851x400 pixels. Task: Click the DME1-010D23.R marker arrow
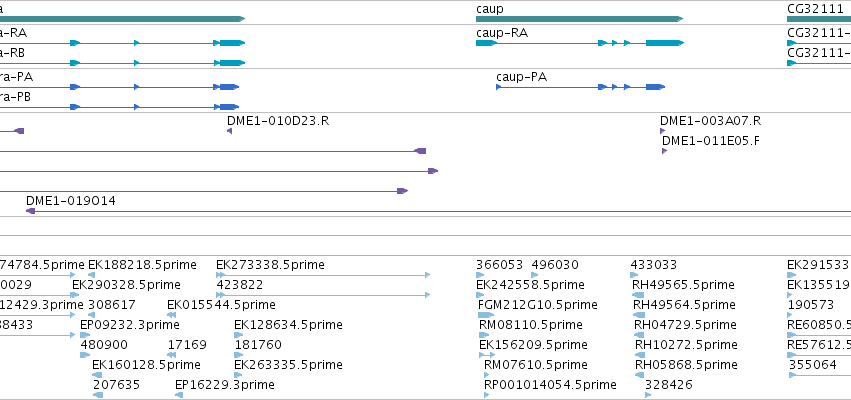coord(230,131)
